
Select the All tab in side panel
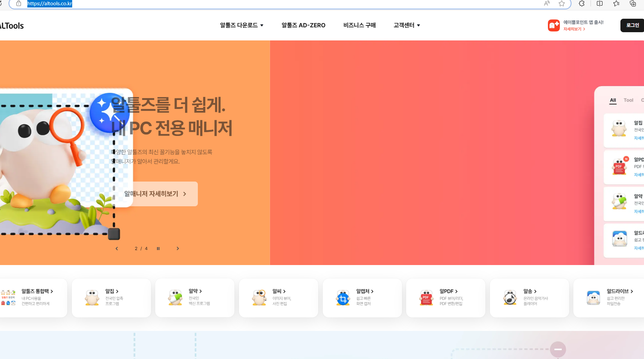point(613,100)
